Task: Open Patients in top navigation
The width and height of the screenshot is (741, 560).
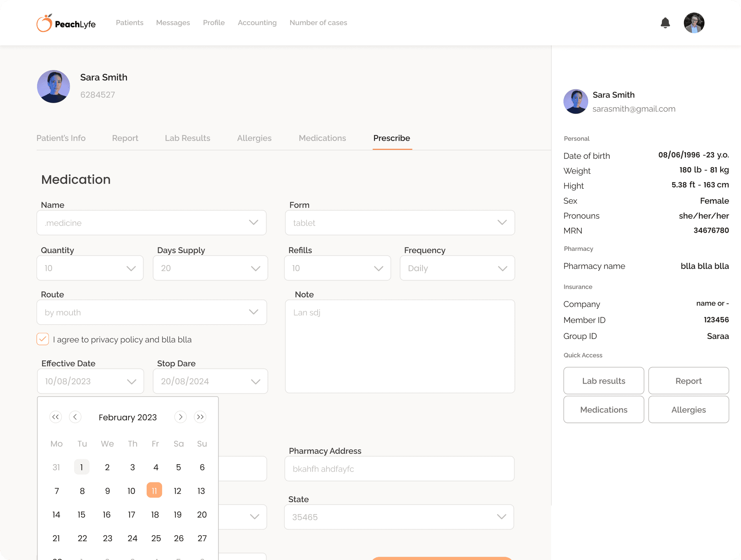Action: point(129,23)
